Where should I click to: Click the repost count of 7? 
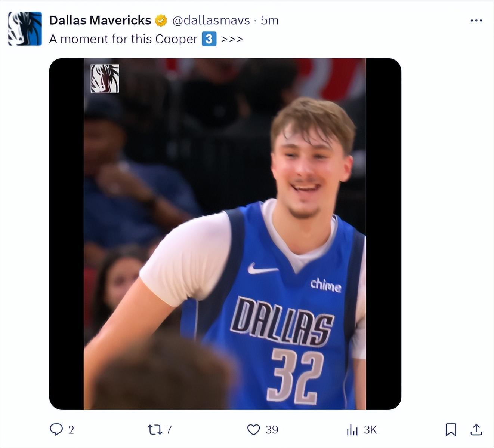pos(169,430)
